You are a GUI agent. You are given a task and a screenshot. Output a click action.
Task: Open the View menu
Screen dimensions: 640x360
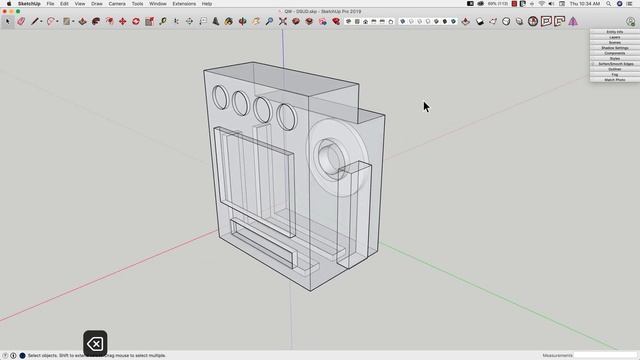coord(80,4)
